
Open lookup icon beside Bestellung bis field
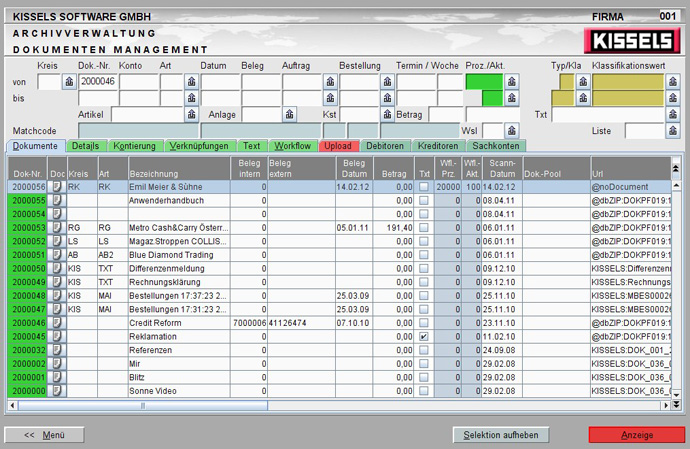[387, 98]
